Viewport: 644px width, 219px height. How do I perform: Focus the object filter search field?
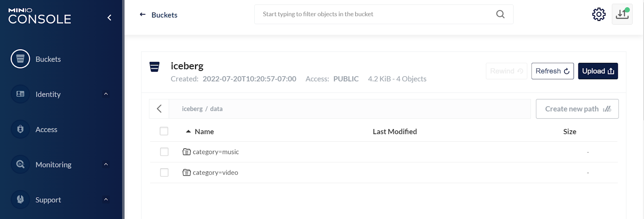(374, 14)
